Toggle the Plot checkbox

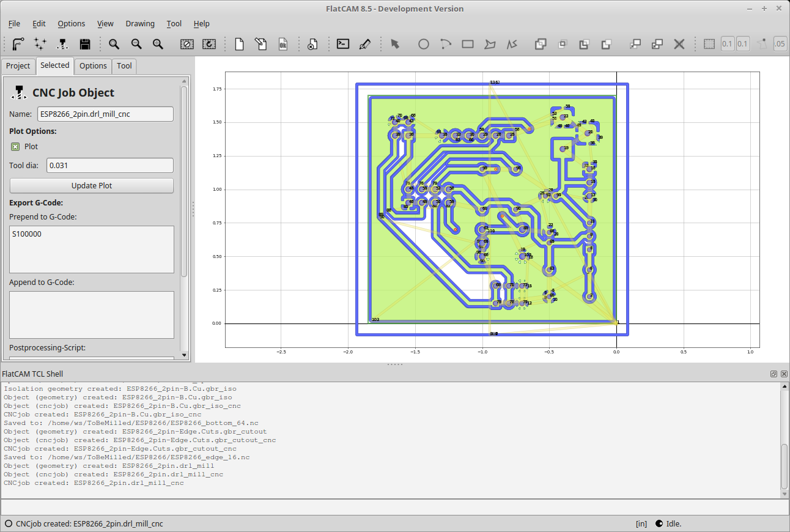(15, 147)
